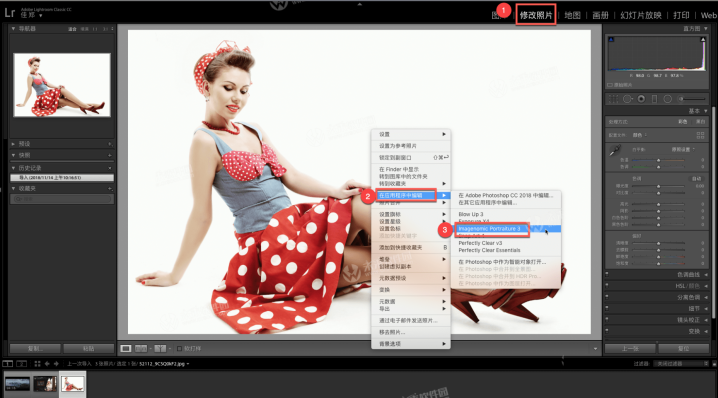Image resolution: width=718 pixels, height=398 pixels.
Task: Add a new preset with 预设 plus icon
Action: point(110,144)
